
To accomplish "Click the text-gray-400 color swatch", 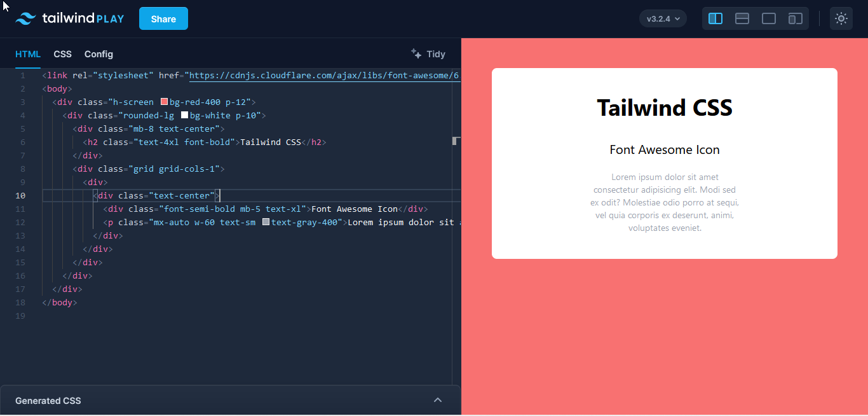I will pyautogui.click(x=266, y=222).
